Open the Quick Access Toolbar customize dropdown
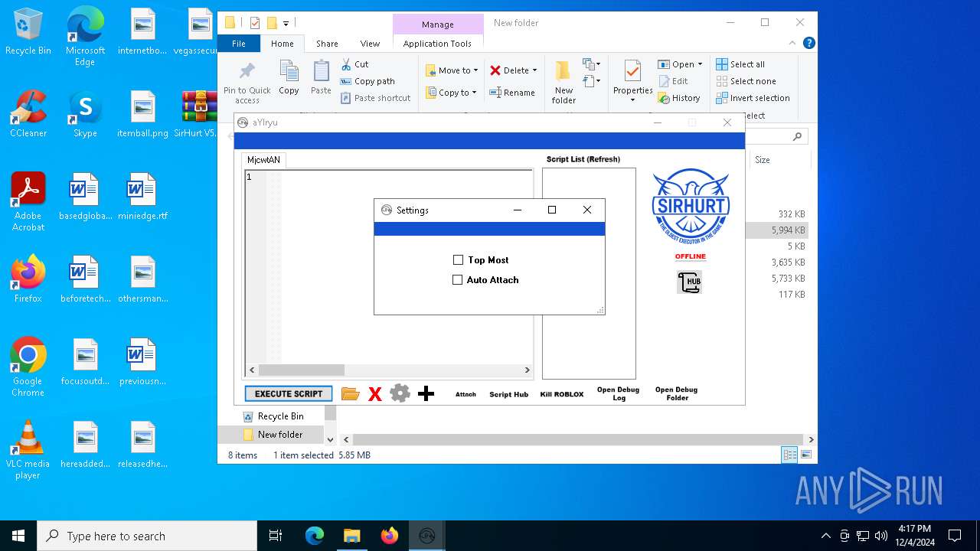980x551 pixels. point(286,24)
